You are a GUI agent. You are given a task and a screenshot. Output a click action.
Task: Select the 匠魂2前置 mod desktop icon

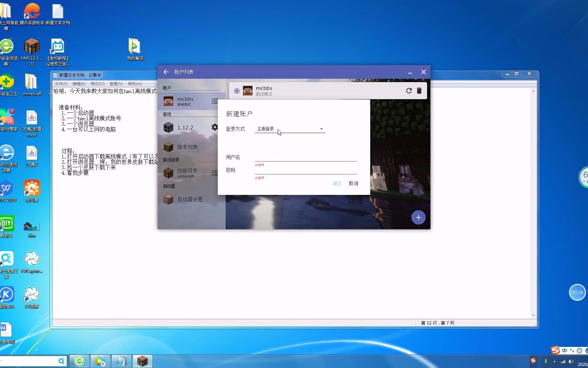coord(32,123)
